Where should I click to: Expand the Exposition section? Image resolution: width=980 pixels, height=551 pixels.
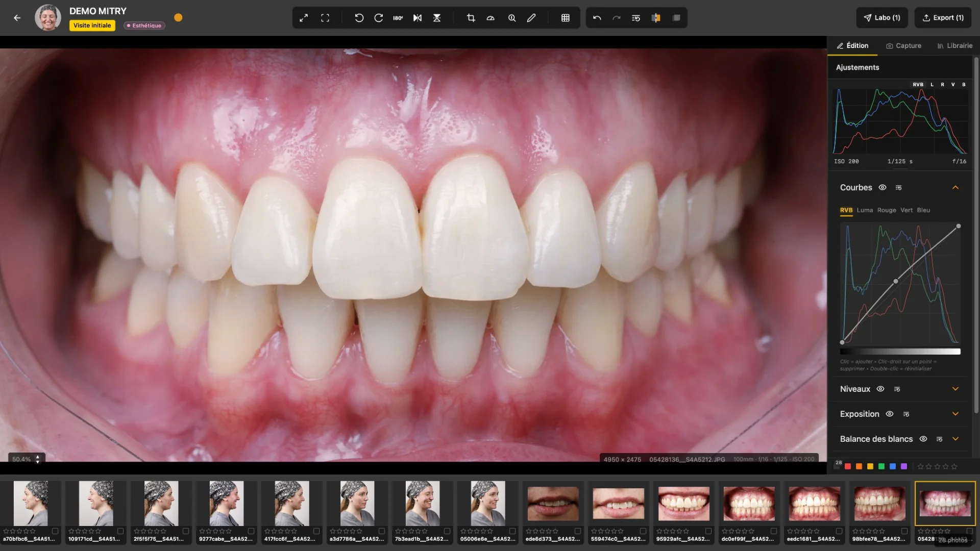coord(955,414)
